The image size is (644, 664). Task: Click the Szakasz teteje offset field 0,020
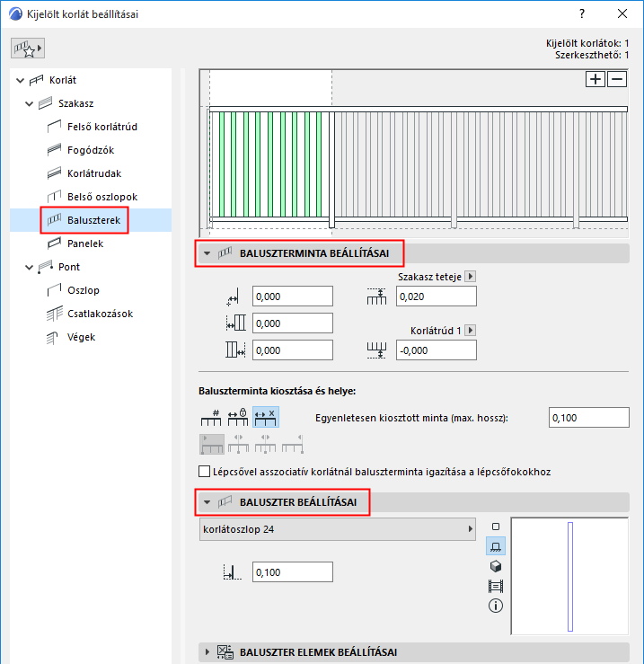click(x=437, y=297)
